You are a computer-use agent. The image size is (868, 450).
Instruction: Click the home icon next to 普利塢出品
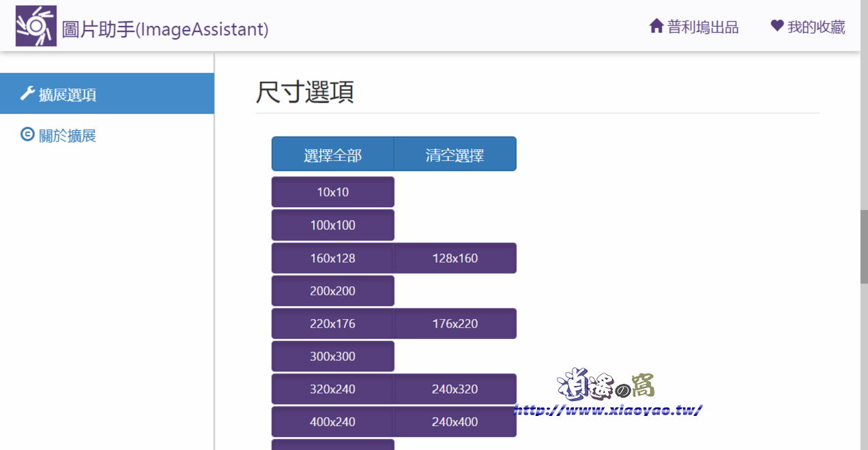coord(656,25)
